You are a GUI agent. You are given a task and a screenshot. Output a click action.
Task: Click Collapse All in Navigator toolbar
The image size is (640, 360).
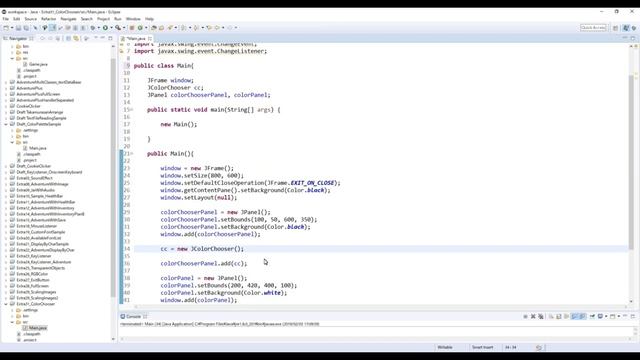69,38
